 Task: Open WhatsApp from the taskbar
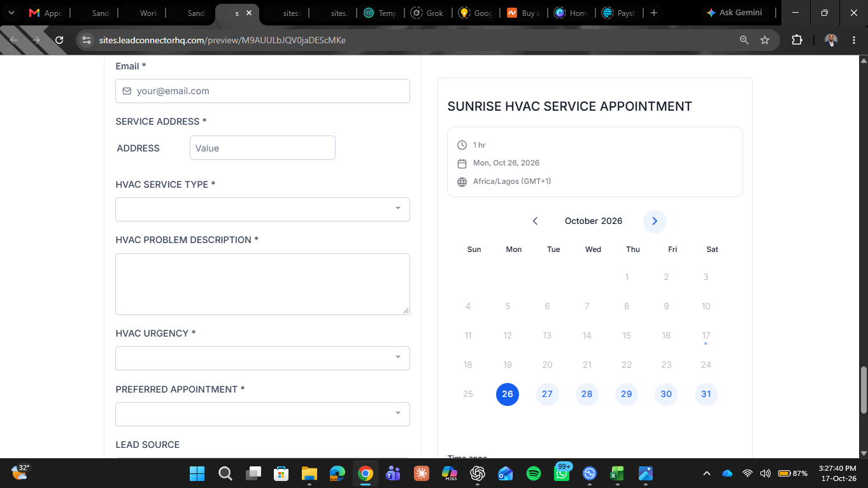coord(562,473)
